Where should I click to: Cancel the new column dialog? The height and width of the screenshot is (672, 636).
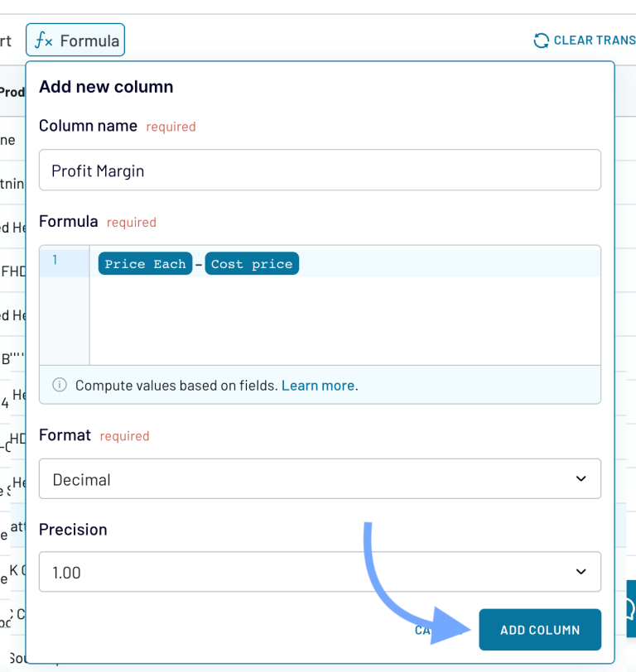point(425,630)
